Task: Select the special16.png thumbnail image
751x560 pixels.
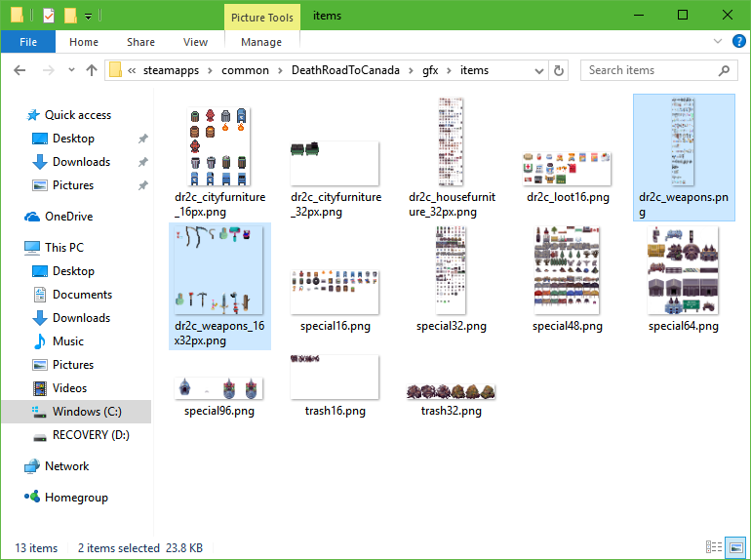Action: [335, 292]
